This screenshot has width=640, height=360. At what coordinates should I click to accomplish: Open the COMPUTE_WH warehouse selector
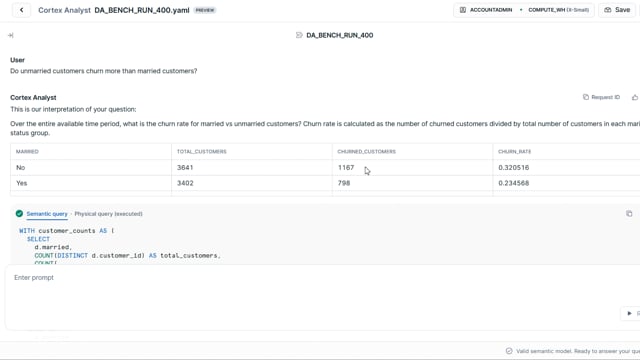pyautogui.click(x=558, y=10)
